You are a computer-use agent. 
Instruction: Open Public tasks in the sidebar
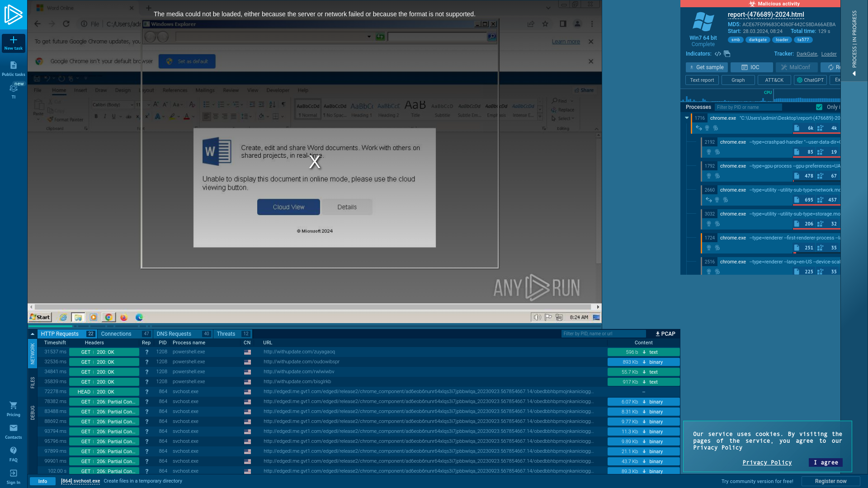click(x=14, y=69)
